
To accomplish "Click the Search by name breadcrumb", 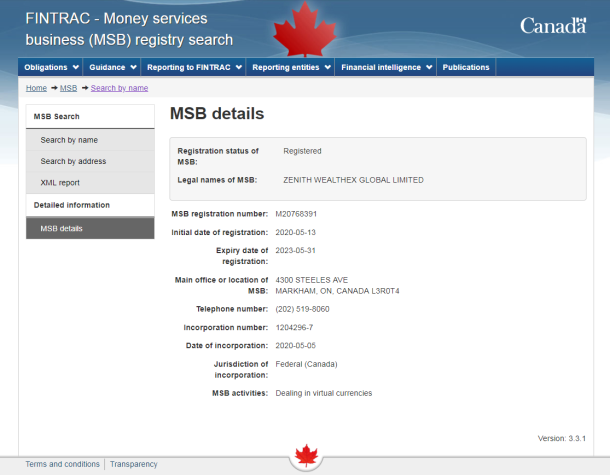I will pyautogui.click(x=119, y=88).
